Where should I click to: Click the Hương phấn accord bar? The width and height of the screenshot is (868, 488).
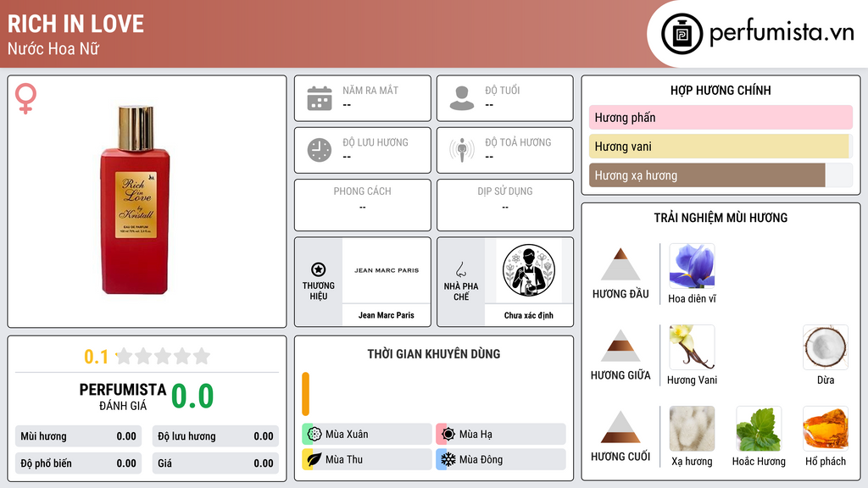[x=721, y=117]
